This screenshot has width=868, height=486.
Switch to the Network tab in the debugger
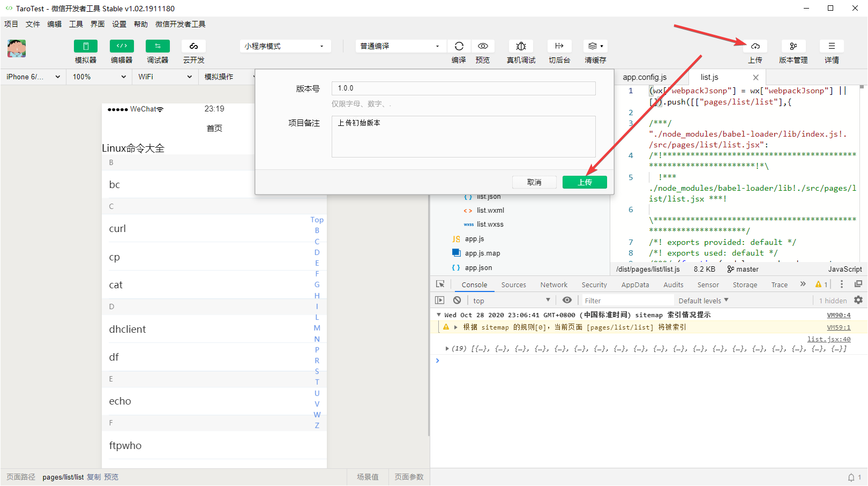pyautogui.click(x=553, y=285)
